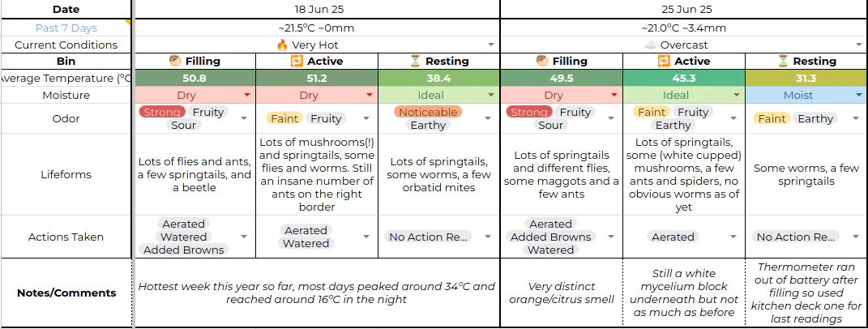Click the cloud emoji beside Overcast

pyautogui.click(x=650, y=45)
